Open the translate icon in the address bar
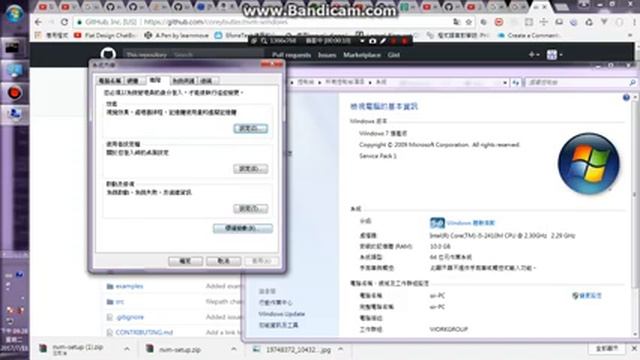 click(x=457, y=22)
